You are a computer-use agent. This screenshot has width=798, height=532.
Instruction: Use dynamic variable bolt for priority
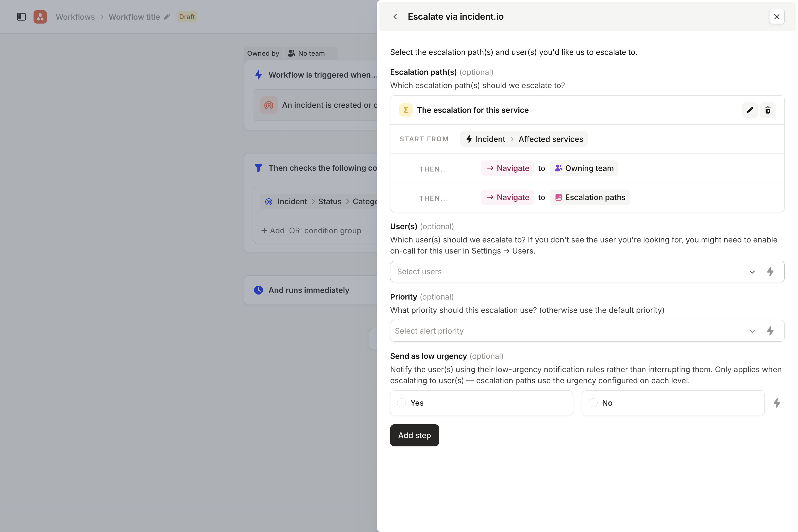pos(770,331)
